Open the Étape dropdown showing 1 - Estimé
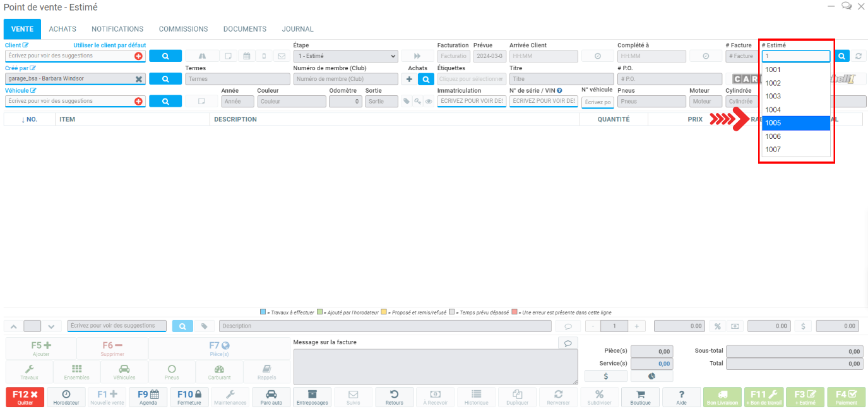The width and height of the screenshot is (868, 411). [x=346, y=56]
